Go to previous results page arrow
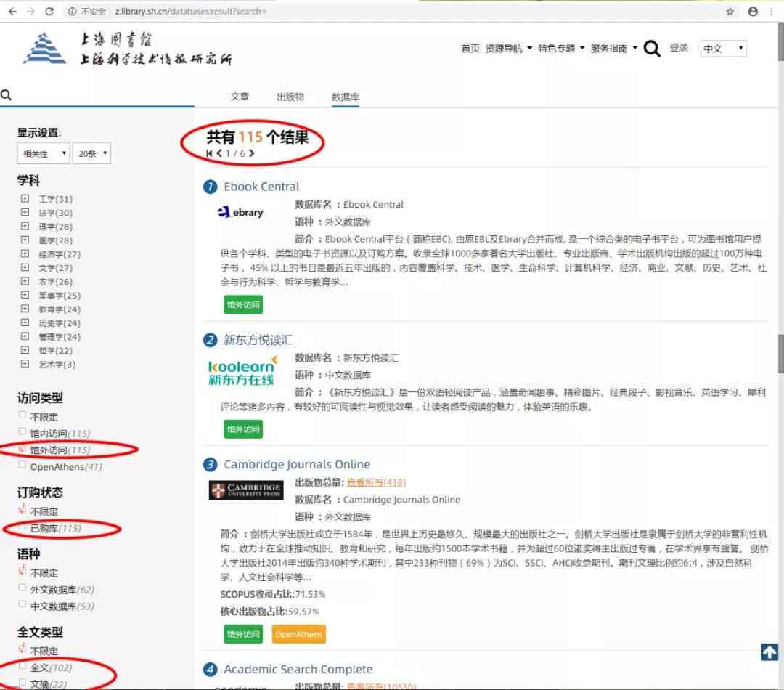This screenshot has height=690, width=784. click(219, 153)
